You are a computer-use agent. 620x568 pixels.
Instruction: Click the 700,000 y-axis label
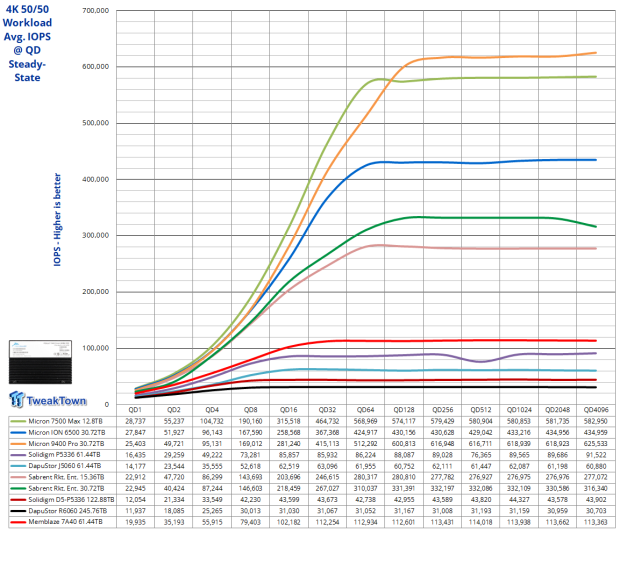coord(95,11)
